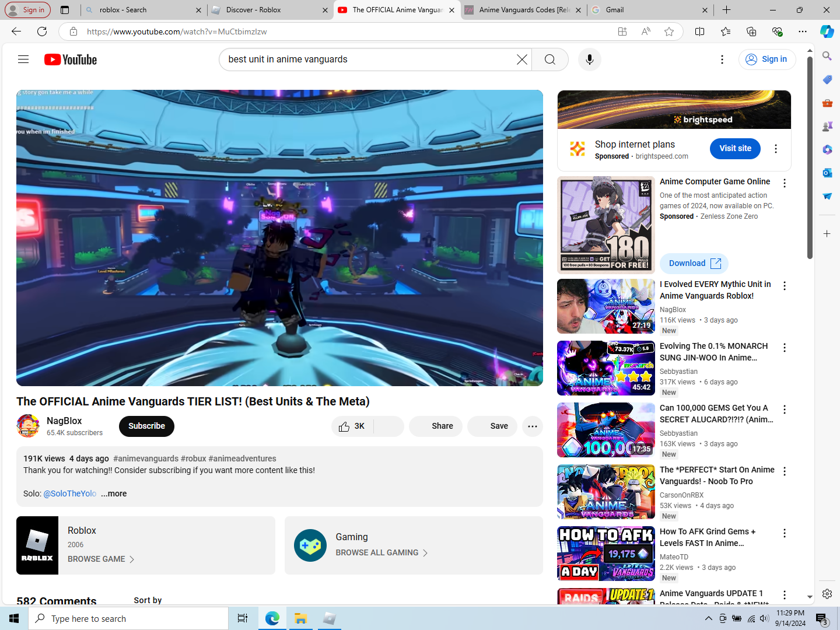Sign in to YouTube
This screenshot has height=630, width=840.
pyautogui.click(x=767, y=60)
